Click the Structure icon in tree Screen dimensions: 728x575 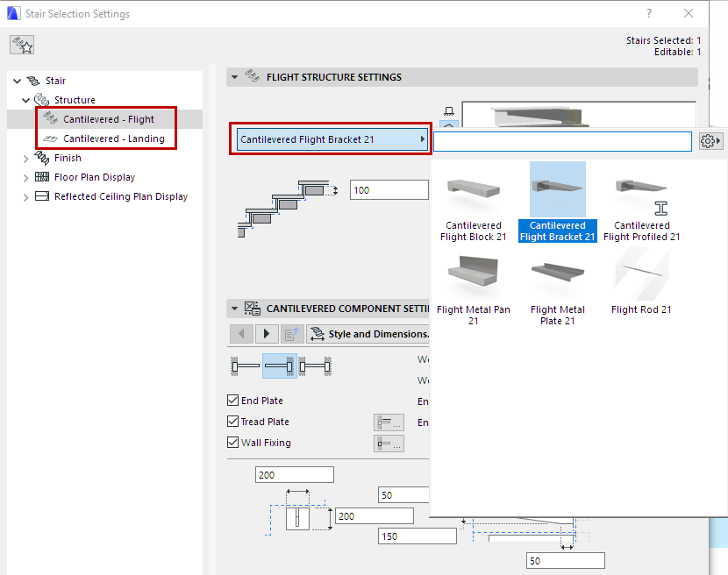click(x=42, y=100)
